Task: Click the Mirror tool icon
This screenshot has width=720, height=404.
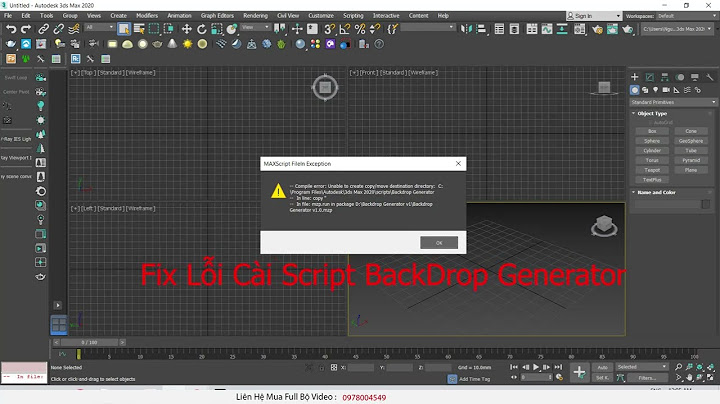Action: [x=466, y=29]
